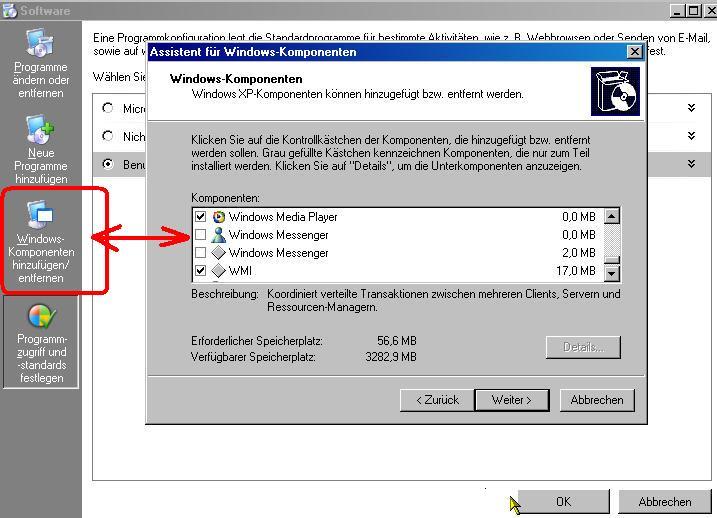This screenshot has width=717, height=518.
Task: Uncheck the WMI component checkbox
Action: (x=200, y=270)
